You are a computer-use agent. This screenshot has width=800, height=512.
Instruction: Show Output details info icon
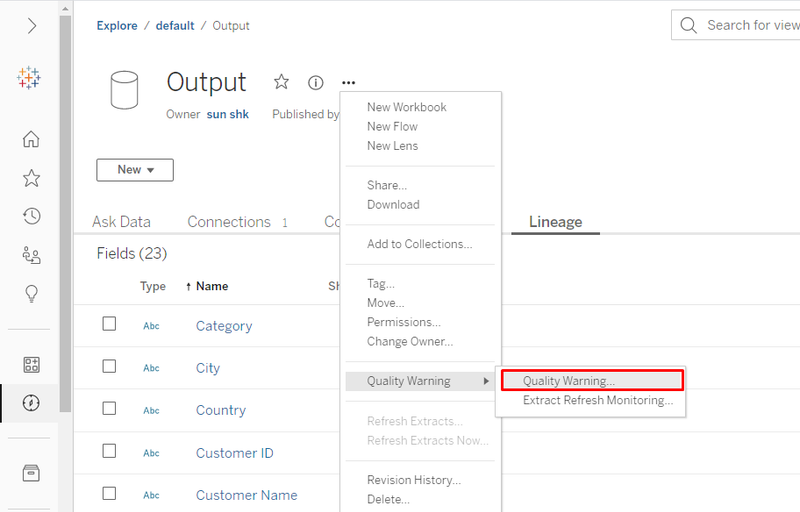click(315, 82)
